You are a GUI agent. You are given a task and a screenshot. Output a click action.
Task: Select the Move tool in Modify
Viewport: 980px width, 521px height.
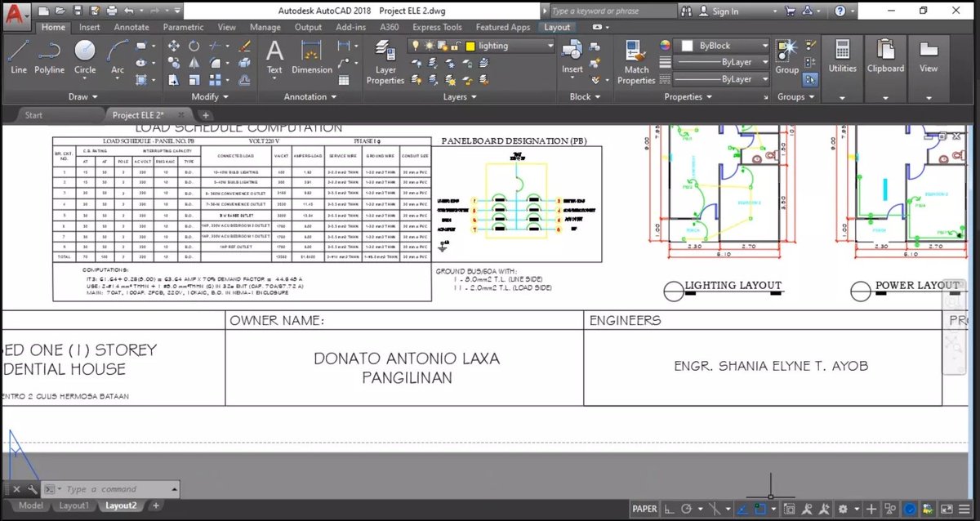click(x=174, y=46)
